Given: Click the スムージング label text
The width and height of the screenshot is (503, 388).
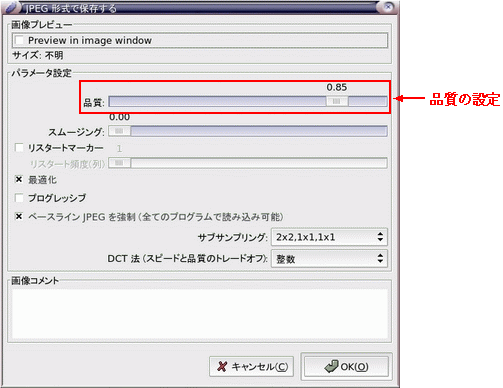Looking at the screenshot, I should tap(76, 132).
